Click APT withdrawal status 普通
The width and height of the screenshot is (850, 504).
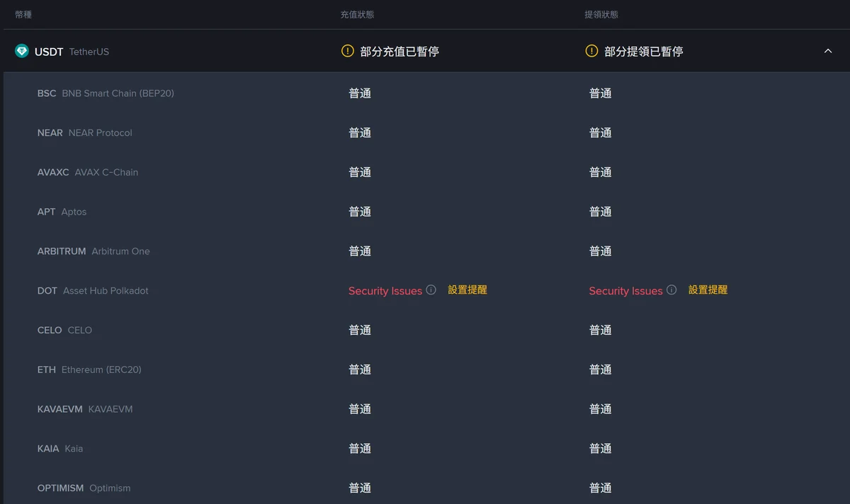click(601, 212)
